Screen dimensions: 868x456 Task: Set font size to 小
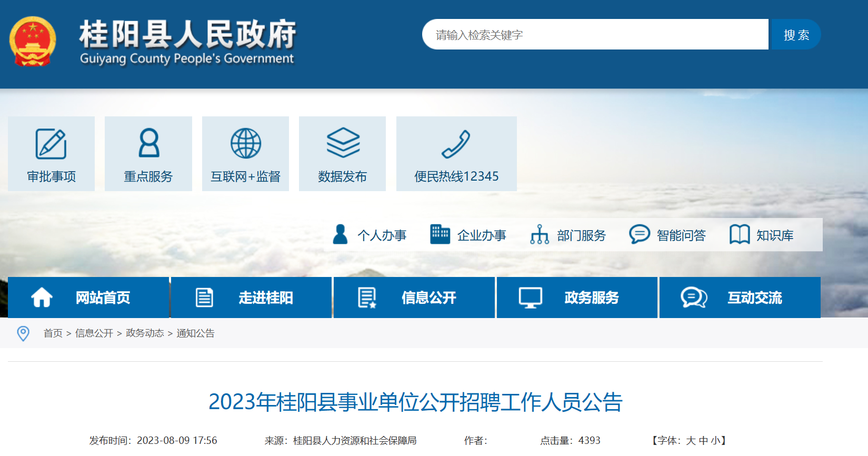click(716, 441)
